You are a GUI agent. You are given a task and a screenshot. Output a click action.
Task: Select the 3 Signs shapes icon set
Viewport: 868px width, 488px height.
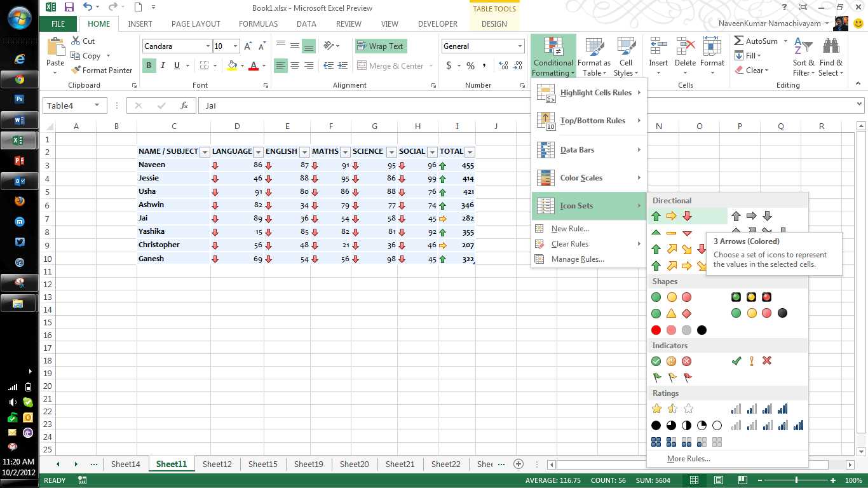pos(671,313)
